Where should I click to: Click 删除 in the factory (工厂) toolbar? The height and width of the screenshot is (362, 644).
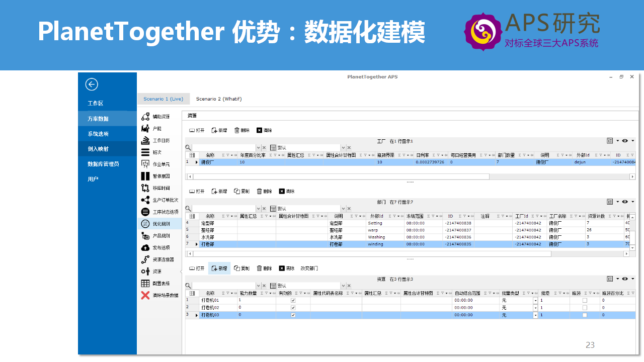[x=242, y=130]
